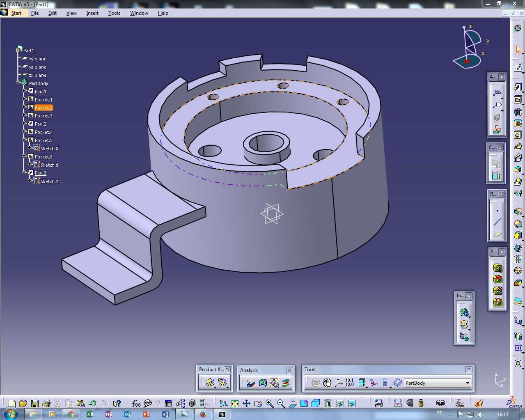Select the Chamfer tool
This screenshot has width=525, height=420.
[x=518, y=224]
